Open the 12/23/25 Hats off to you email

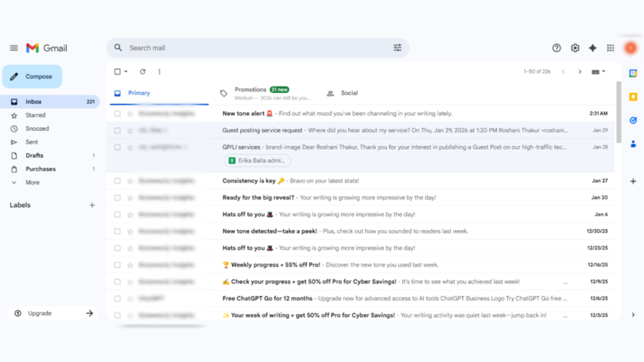click(x=361, y=248)
